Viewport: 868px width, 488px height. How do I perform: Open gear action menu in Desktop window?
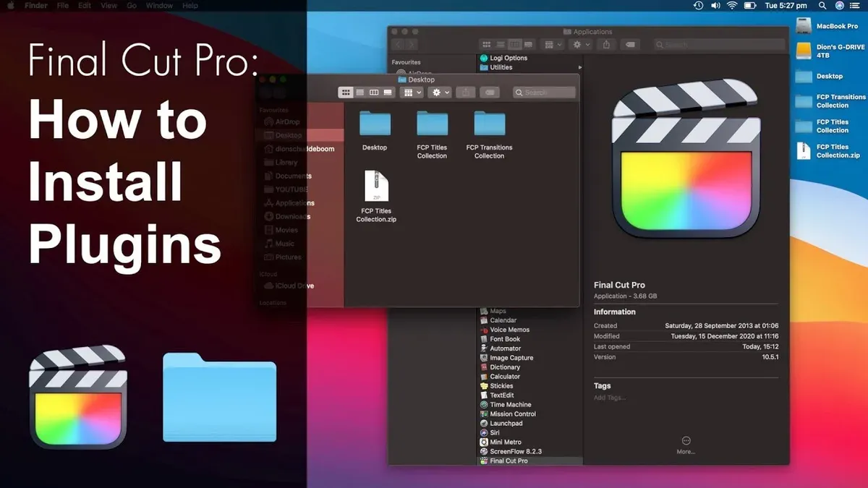click(x=440, y=93)
